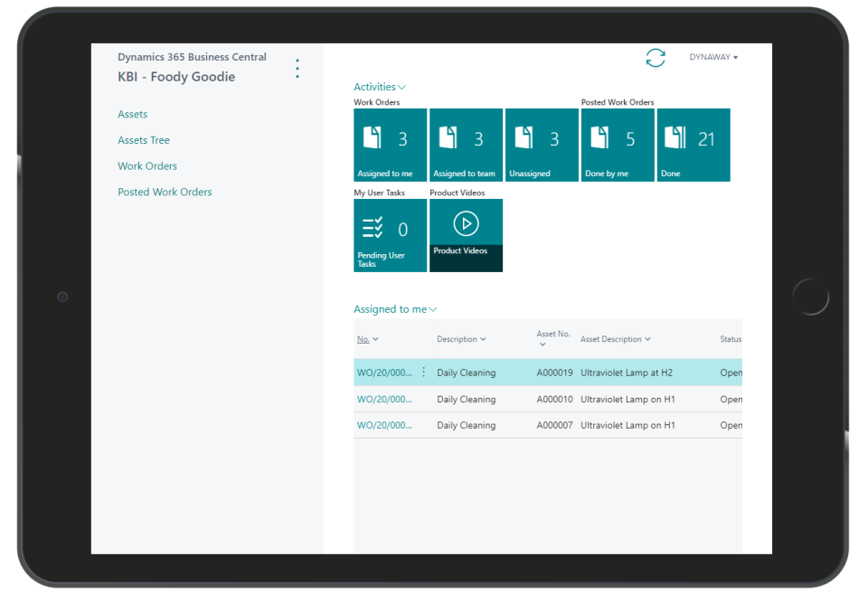
Task: Open the DYNAWAY user menu dropdown
Action: coord(713,56)
